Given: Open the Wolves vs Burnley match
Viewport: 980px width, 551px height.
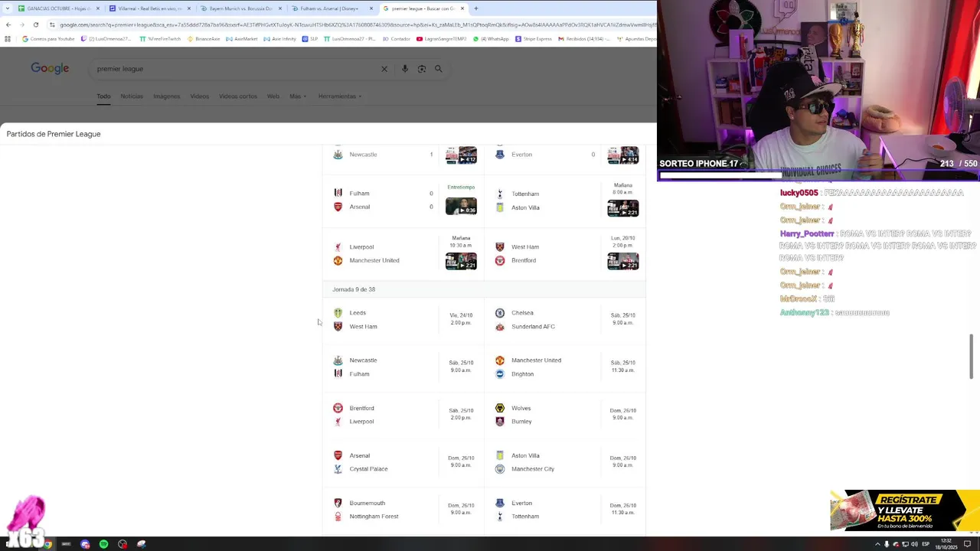Looking at the screenshot, I should [x=565, y=415].
